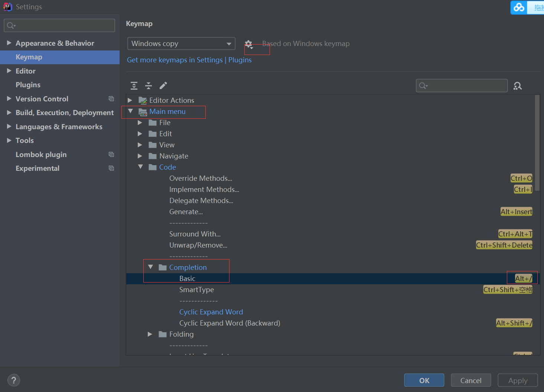Click the Folding folder icon
Image resolution: width=544 pixels, height=392 pixels.
(163, 334)
